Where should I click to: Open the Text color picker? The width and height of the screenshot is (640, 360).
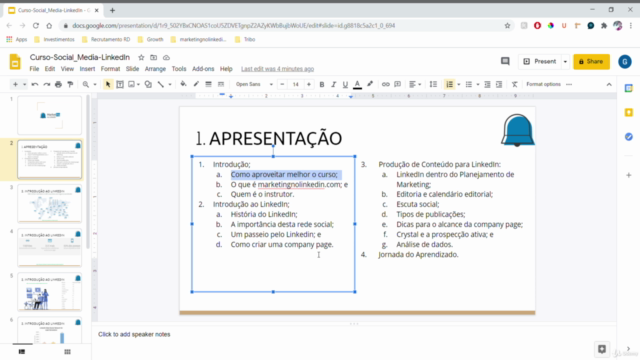[357, 84]
